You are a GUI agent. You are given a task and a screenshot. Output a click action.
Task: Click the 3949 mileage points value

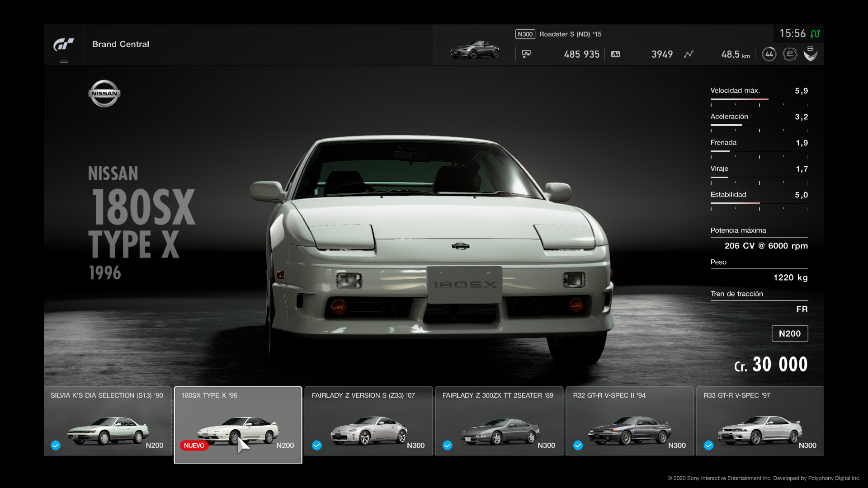click(662, 54)
